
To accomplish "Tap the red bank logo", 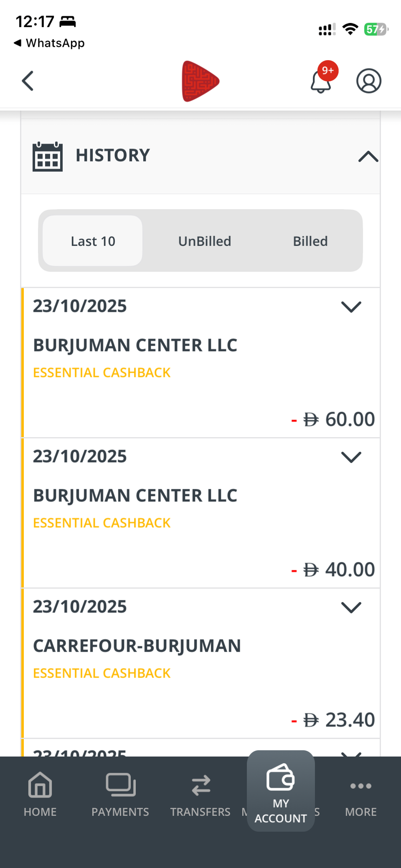I will (200, 81).
